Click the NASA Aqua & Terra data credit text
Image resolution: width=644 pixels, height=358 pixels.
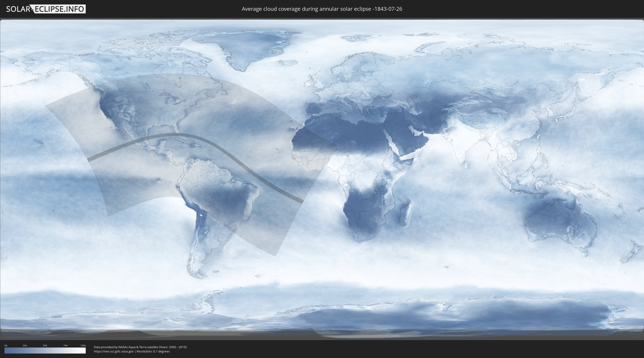pos(140,347)
